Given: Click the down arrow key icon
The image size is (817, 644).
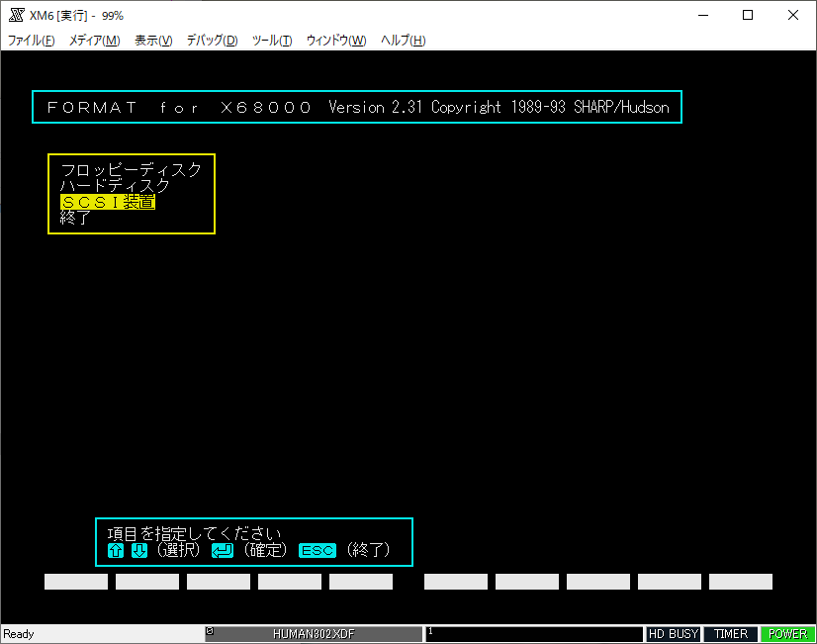Looking at the screenshot, I should pyautogui.click(x=139, y=551).
